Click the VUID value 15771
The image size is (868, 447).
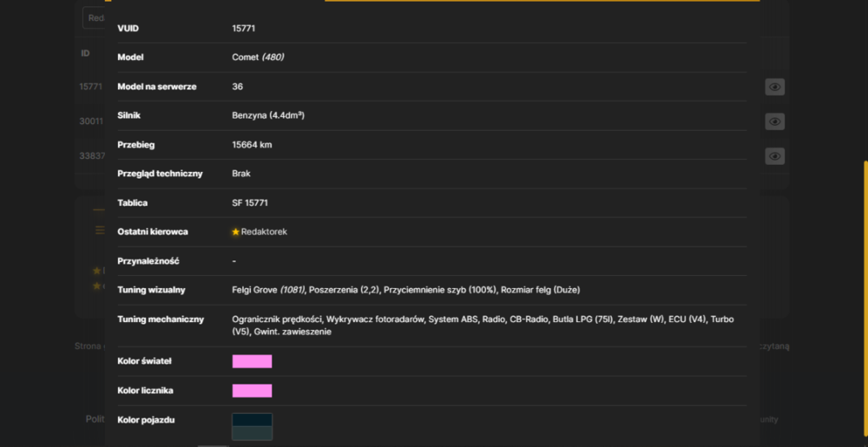point(244,29)
